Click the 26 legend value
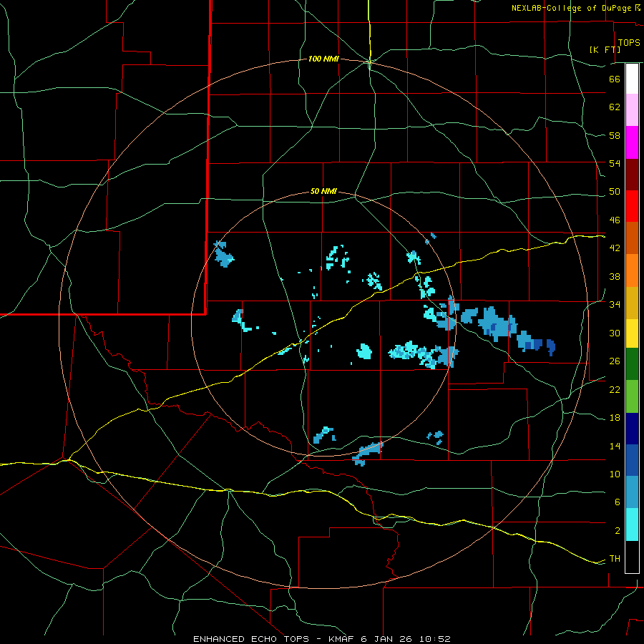The image size is (644, 644). [x=615, y=361]
